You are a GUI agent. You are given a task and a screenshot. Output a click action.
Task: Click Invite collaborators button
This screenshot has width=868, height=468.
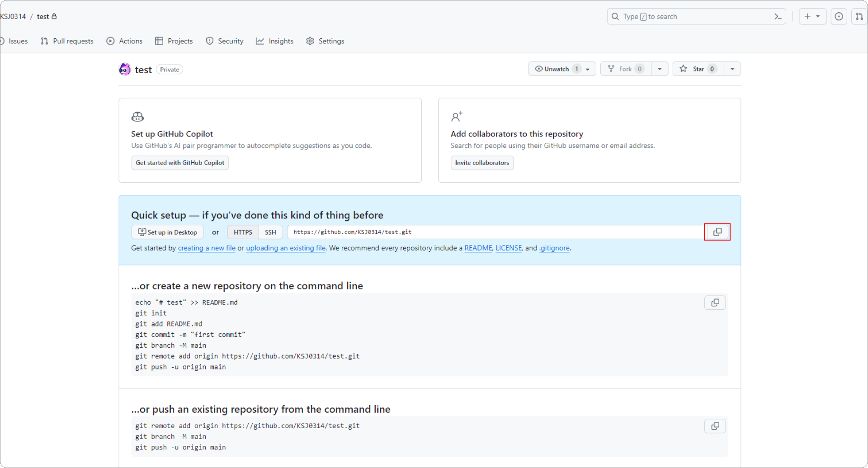click(482, 163)
